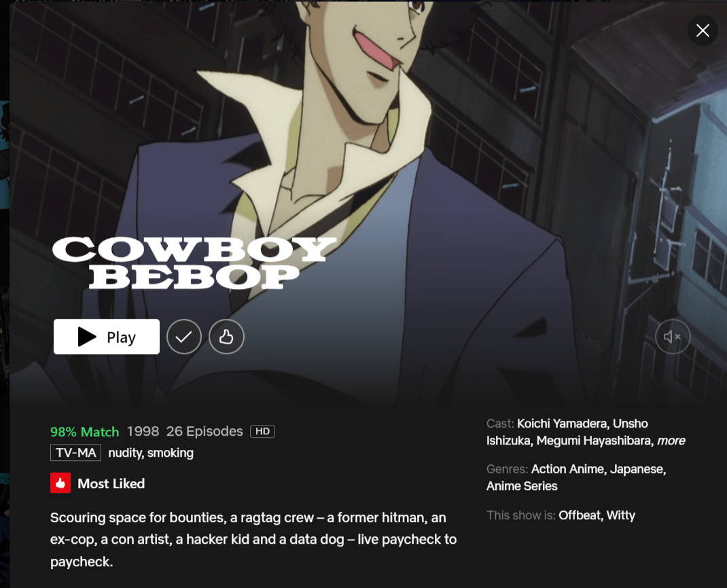
Task: Expand cast list with more
Action: [x=671, y=440]
